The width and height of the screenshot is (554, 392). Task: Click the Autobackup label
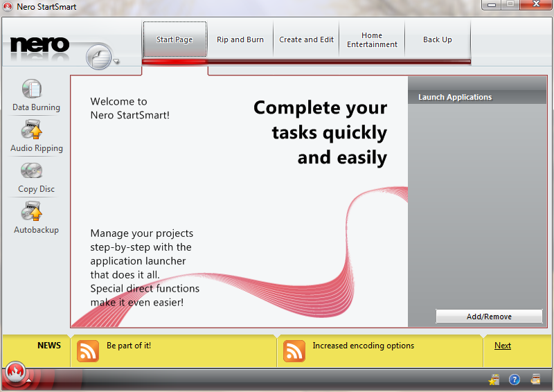(x=36, y=229)
